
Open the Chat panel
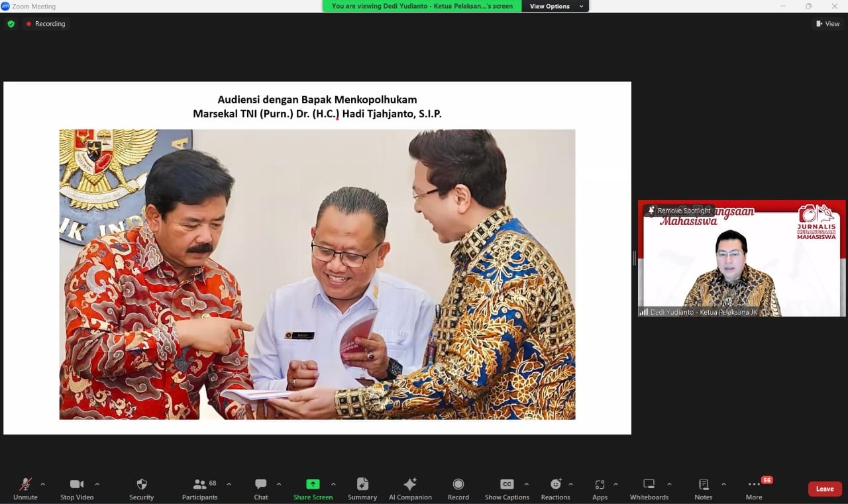[260, 488]
